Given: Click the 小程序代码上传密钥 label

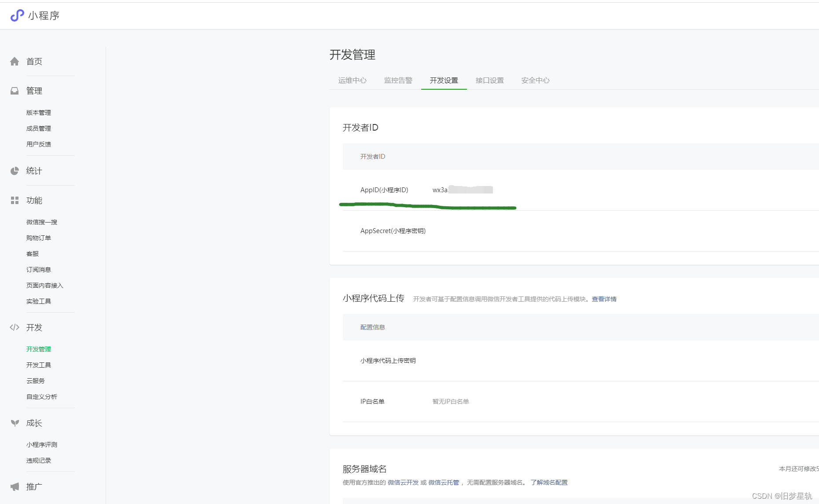Looking at the screenshot, I should (388, 361).
